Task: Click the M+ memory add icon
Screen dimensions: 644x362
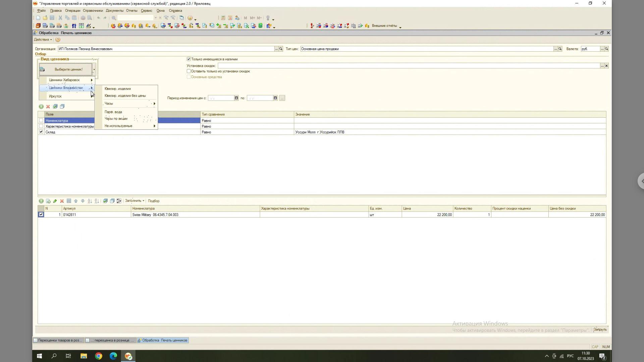Action: [252, 18]
